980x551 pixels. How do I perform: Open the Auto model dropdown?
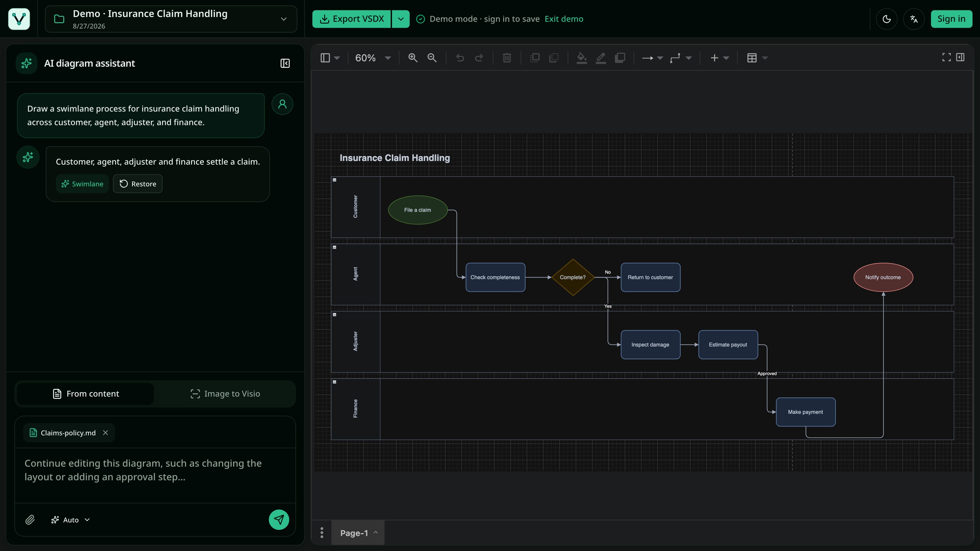coord(70,520)
